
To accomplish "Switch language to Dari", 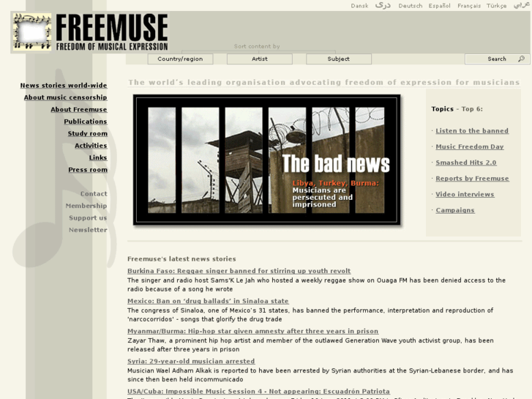I will (383, 5).
